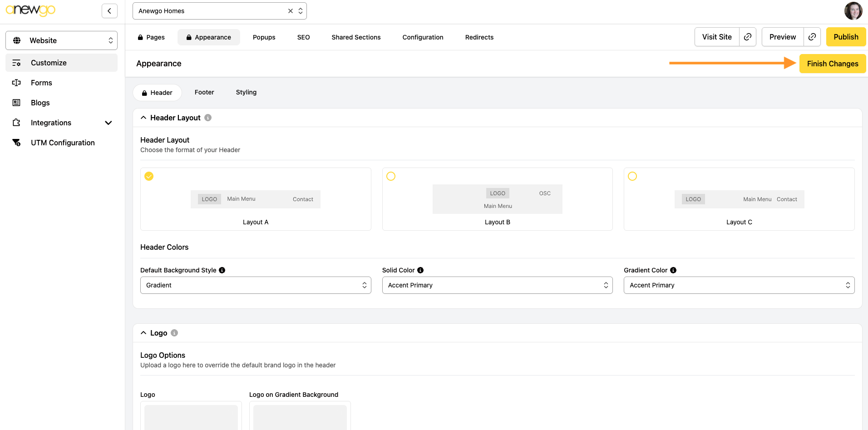The height and width of the screenshot is (430, 868).
Task: Switch to the Footer tab
Action: 204,92
